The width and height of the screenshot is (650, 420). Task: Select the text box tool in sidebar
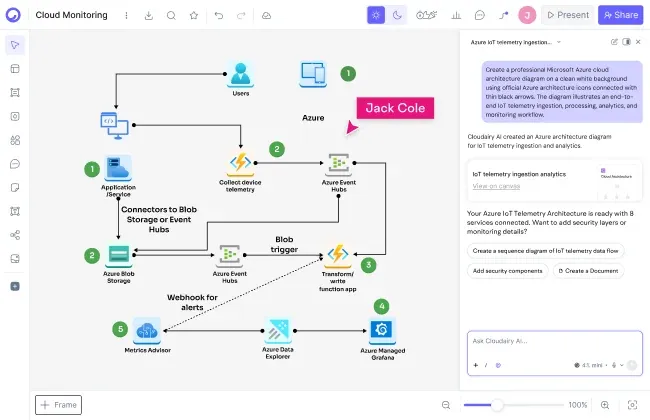tap(15, 211)
